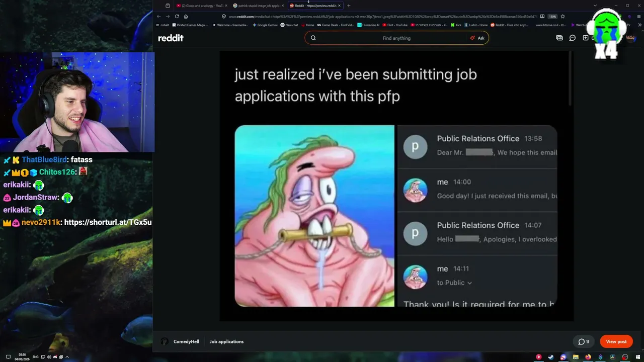644x362 pixels.
Task: Open the 'Google Gemini' bookmark
Action: coord(265,25)
